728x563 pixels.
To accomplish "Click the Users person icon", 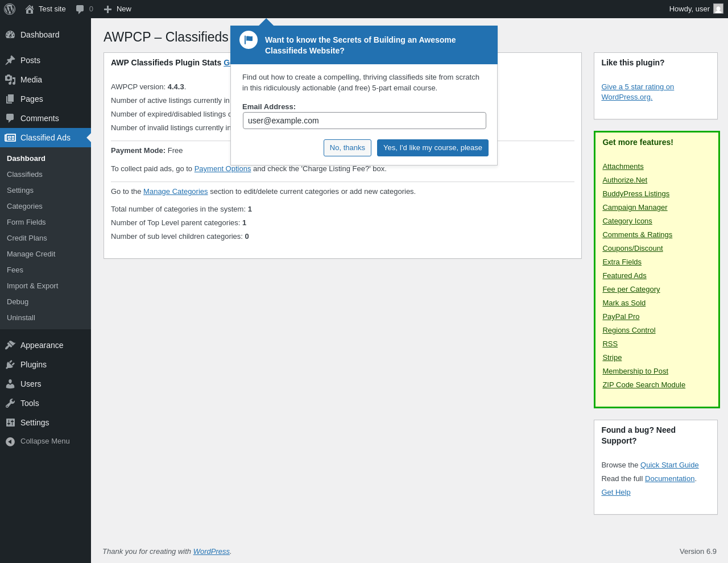I will point(10,384).
